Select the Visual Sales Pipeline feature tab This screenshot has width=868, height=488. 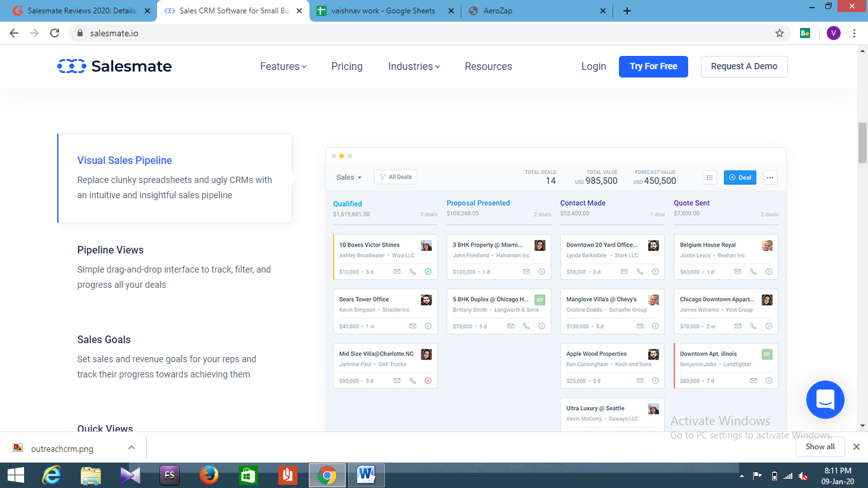coord(175,178)
